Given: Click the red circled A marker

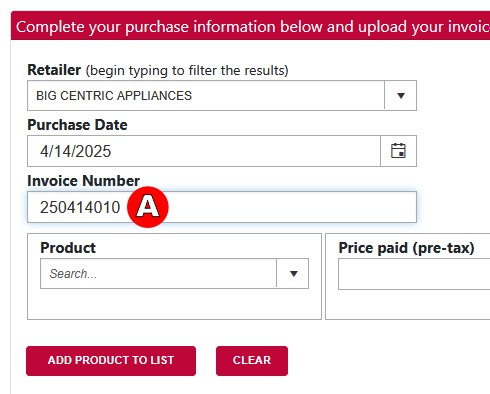Looking at the screenshot, I should (148, 207).
